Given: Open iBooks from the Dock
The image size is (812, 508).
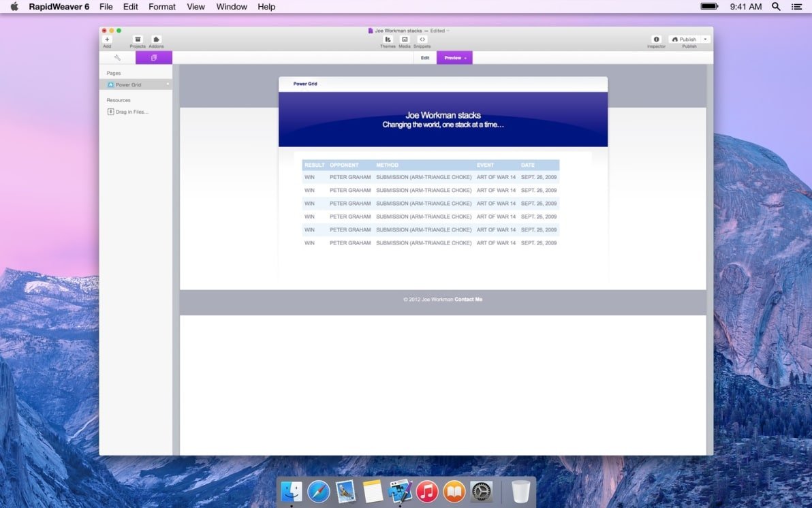Looking at the screenshot, I should [x=454, y=492].
